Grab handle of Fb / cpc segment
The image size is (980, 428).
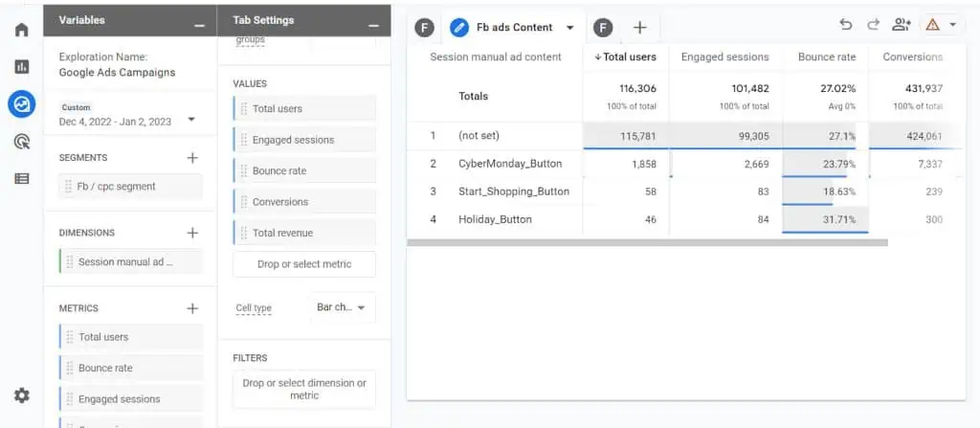coord(68,187)
